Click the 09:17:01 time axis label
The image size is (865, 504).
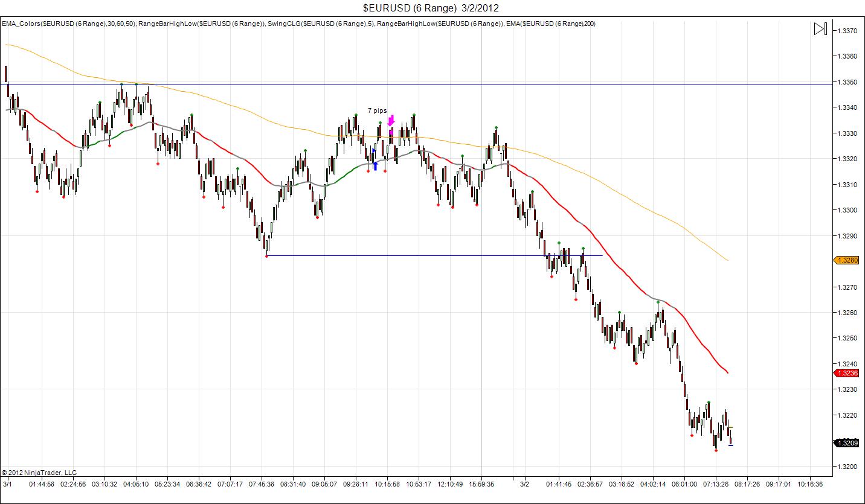779,484
